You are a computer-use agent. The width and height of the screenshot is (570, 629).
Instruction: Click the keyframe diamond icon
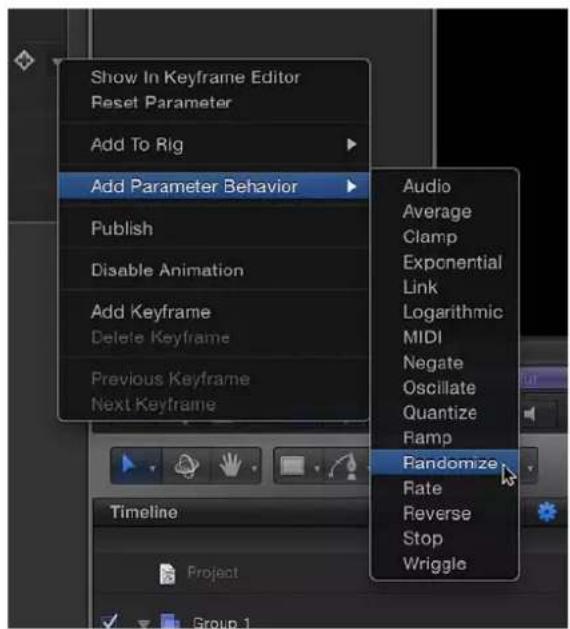[24, 61]
